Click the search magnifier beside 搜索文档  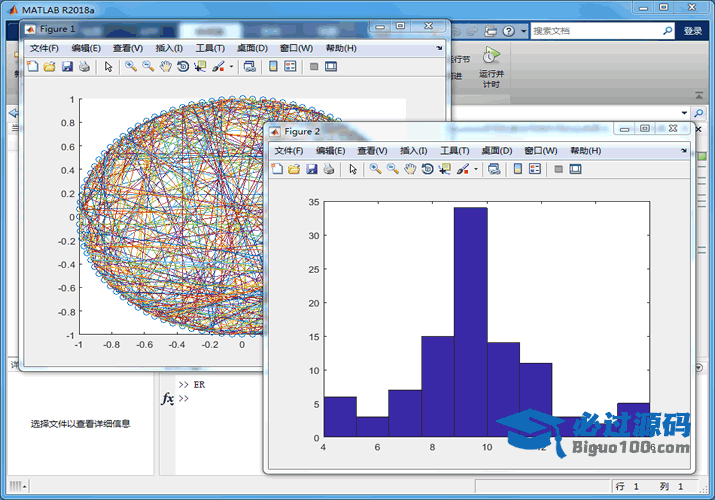click(x=667, y=31)
